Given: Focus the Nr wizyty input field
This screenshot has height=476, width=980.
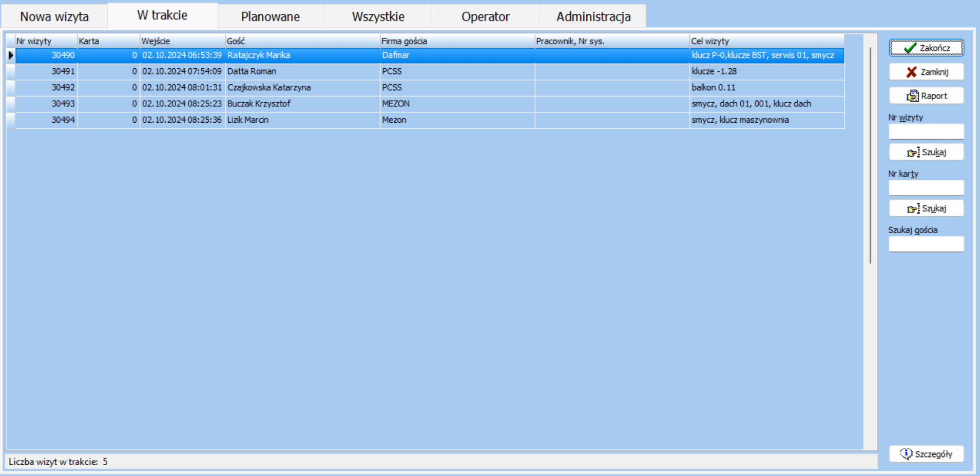Looking at the screenshot, I should [x=926, y=131].
